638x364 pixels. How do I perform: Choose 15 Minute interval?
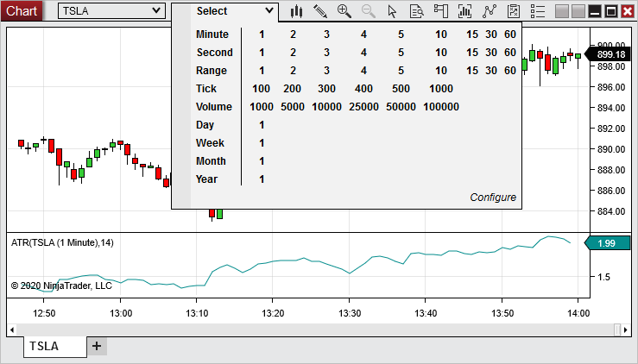pyautogui.click(x=472, y=35)
